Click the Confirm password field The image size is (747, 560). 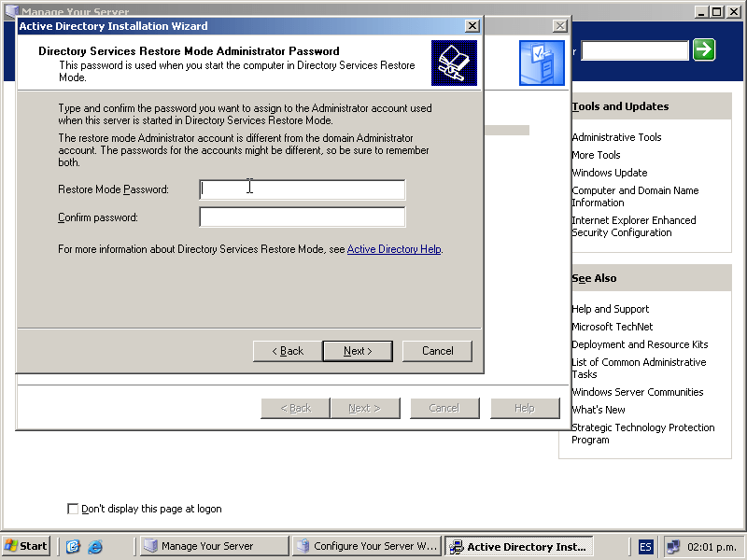[x=302, y=217]
